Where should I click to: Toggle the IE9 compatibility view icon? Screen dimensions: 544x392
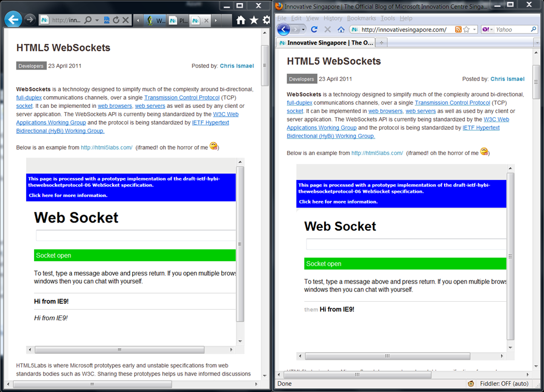(107, 20)
